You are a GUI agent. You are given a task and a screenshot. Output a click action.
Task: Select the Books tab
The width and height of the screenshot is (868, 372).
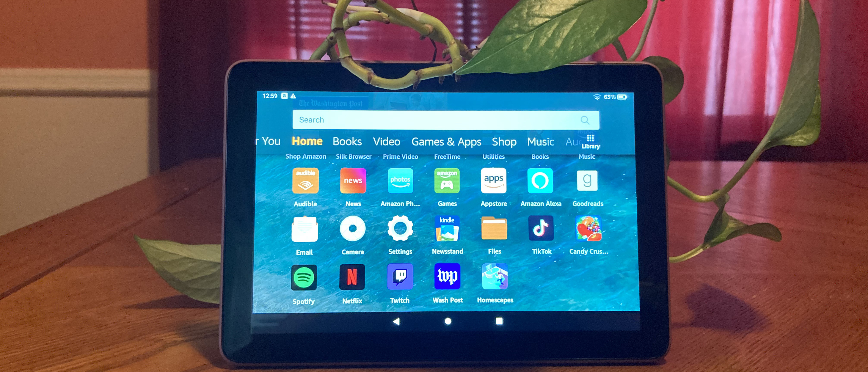(x=354, y=143)
